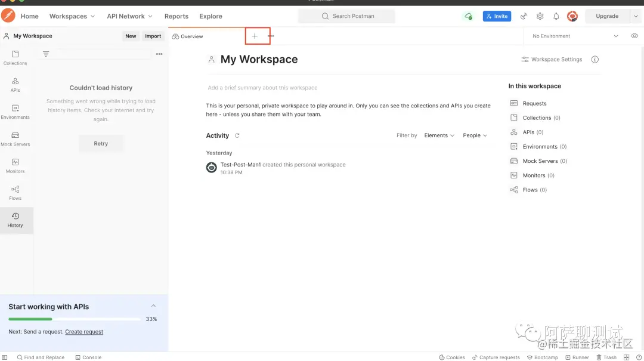Click the Import button
This screenshot has width=644, height=361.
click(153, 36)
